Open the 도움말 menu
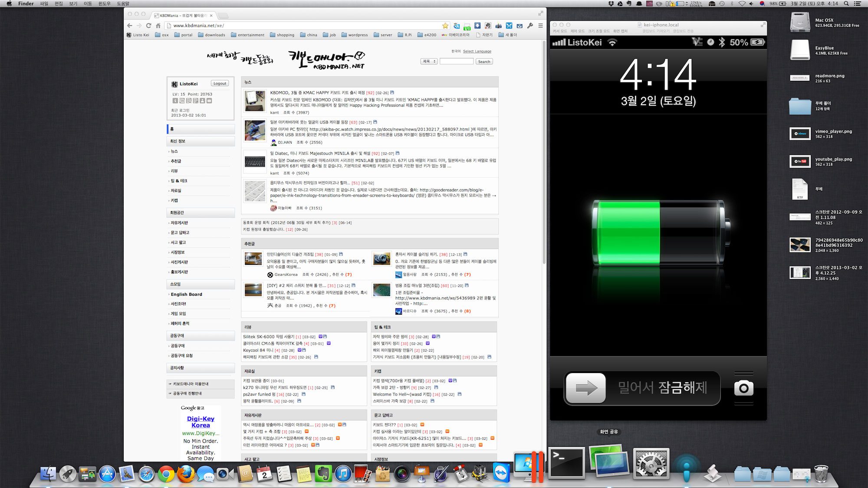The height and width of the screenshot is (488, 868). coord(123,3)
